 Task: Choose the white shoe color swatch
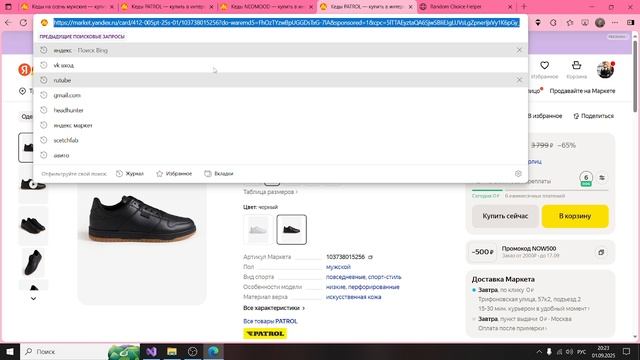coord(258,229)
